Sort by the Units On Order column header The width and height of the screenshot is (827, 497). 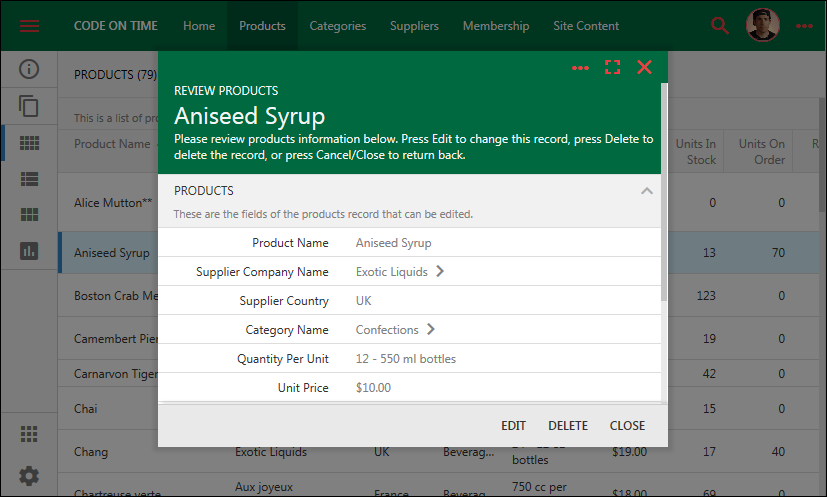(x=762, y=151)
